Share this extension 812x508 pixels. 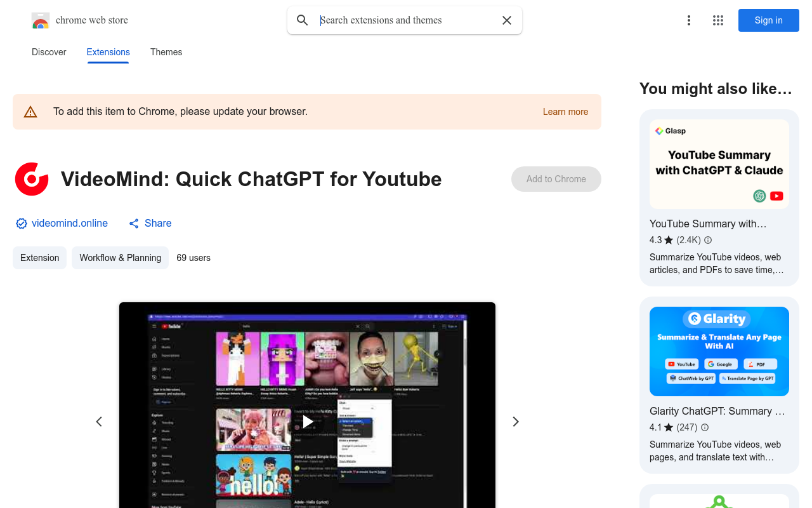150,224
